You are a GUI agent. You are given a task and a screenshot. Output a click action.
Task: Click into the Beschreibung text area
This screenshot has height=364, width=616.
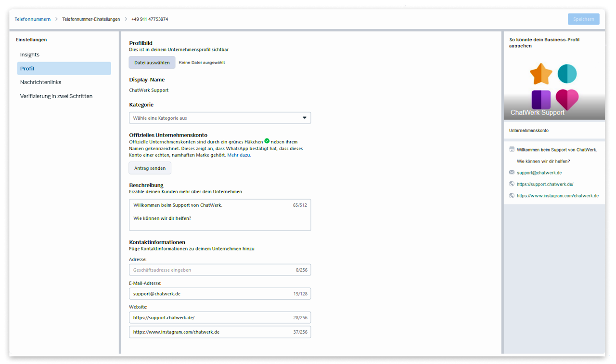pos(220,215)
